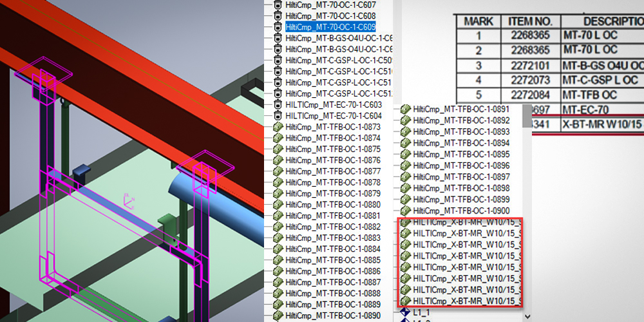Select the L1_1 tree item
This screenshot has width=644, height=322.
(x=422, y=312)
